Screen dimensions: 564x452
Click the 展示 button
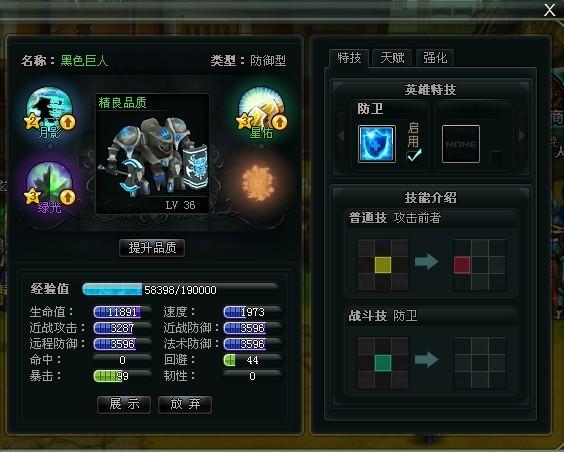[x=124, y=404]
